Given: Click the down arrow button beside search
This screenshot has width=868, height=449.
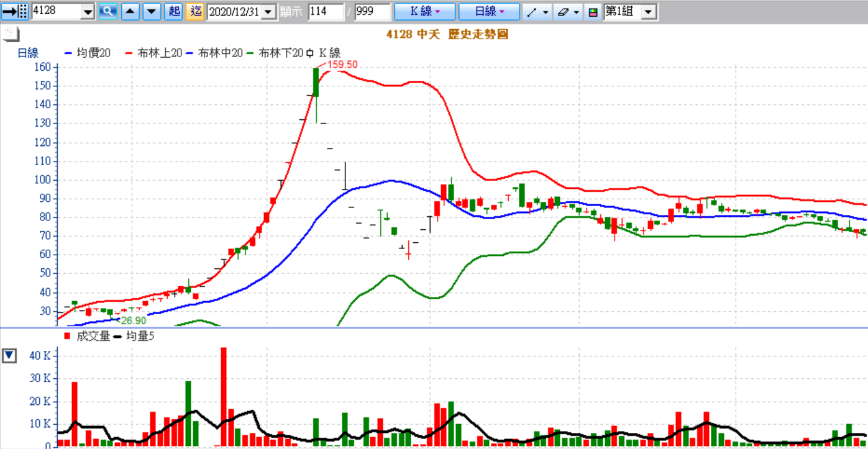Looking at the screenshot, I should pos(152,11).
